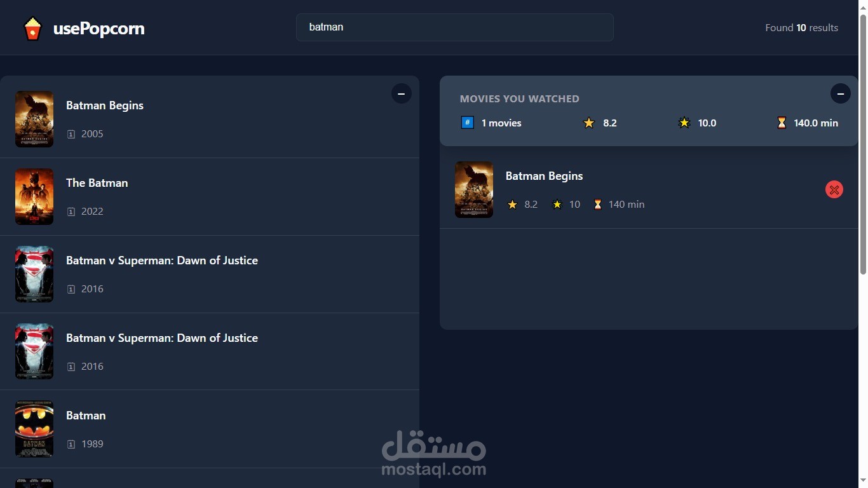Click the usePopcorn title text
Viewport: 868px width, 488px height.
point(98,29)
